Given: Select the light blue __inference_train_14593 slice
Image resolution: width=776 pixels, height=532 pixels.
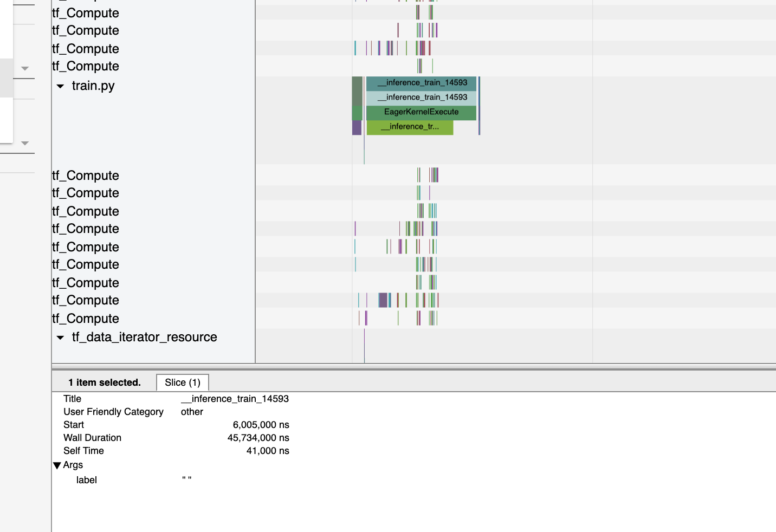Looking at the screenshot, I should (423, 98).
